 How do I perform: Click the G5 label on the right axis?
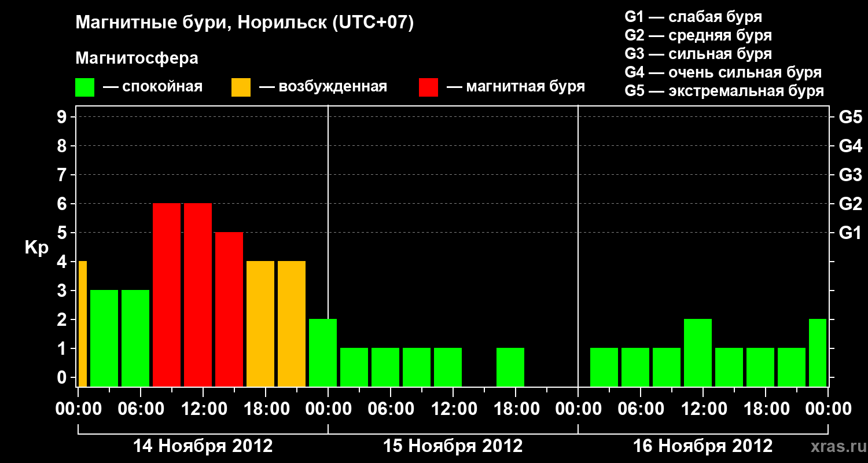tap(850, 117)
